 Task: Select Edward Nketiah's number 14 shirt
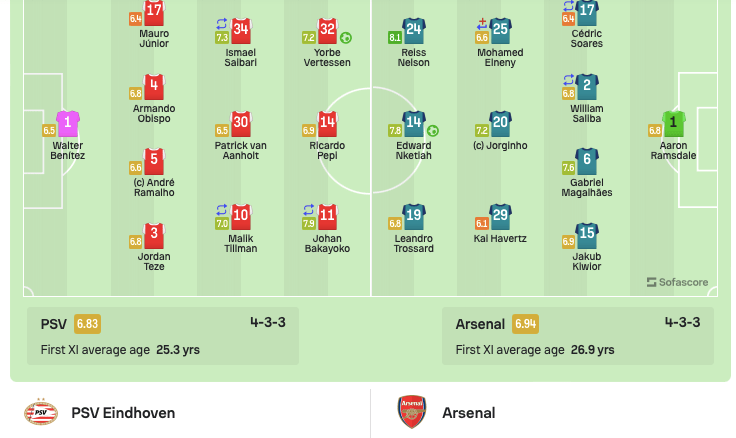414,123
